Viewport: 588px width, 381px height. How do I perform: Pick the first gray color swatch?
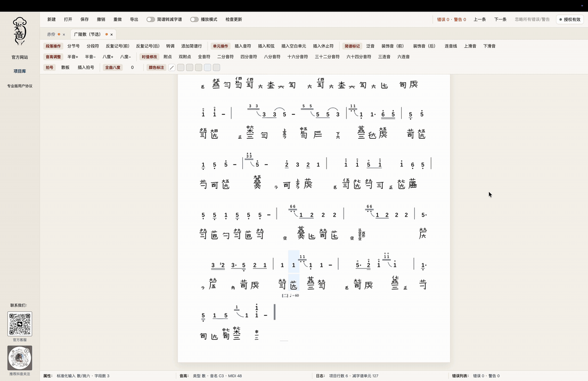click(x=181, y=67)
